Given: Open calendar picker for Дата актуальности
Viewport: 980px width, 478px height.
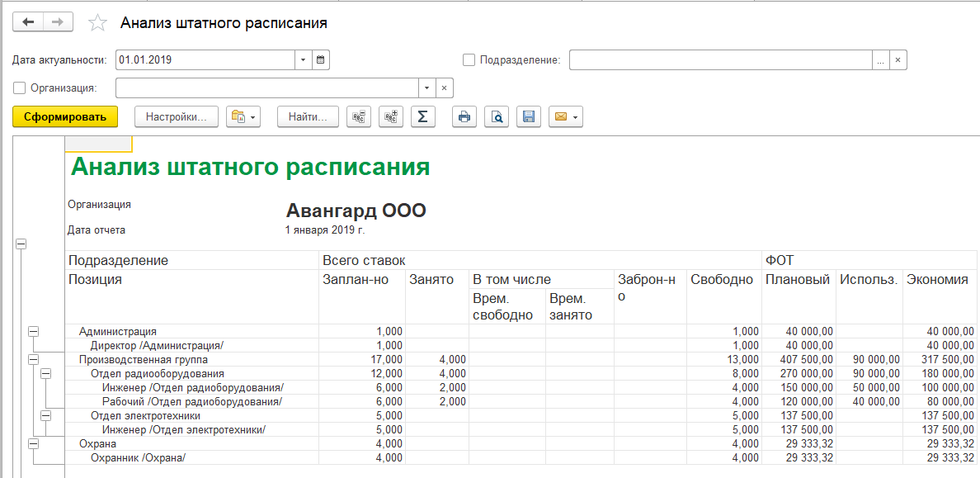Looking at the screenshot, I should (x=321, y=60).
